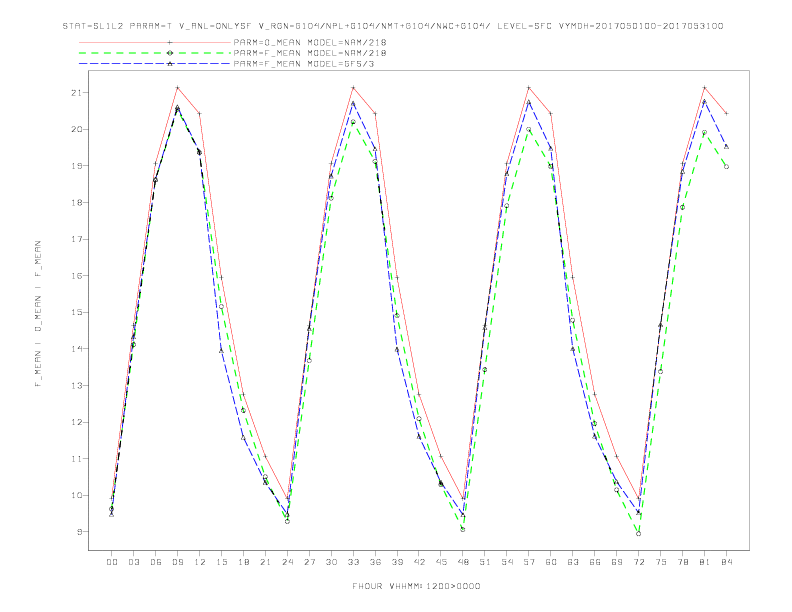Viewport: 792px width, 612px height.
Task: Select legend entry PARM=O_MEAN MODEL=NAM/218
Action: [310, 42]
